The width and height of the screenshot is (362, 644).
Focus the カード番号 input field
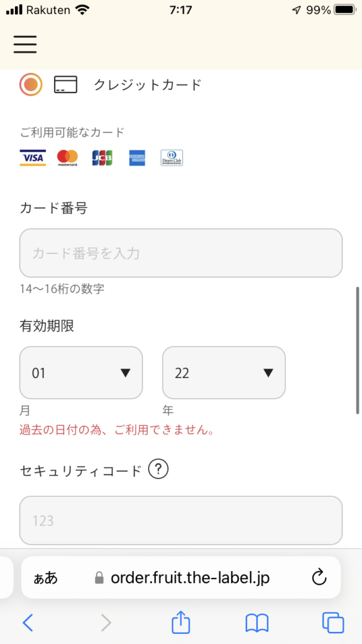tap(181, 253)
